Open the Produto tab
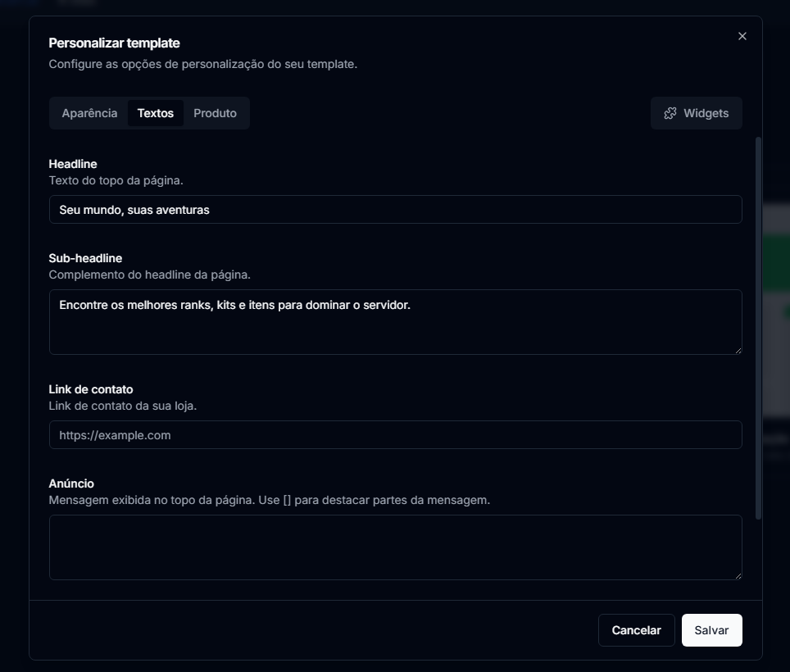This screenshot has height=672, width=790. (x=216, y=113)
